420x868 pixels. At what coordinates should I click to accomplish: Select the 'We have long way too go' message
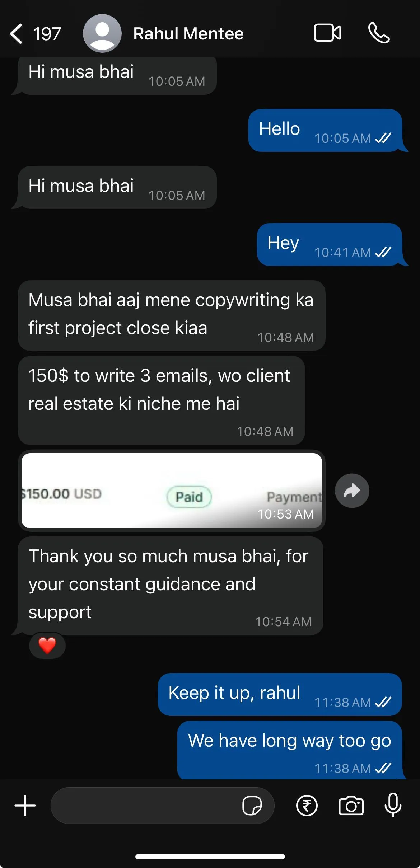pyautogui.click(x=289, y=750)
